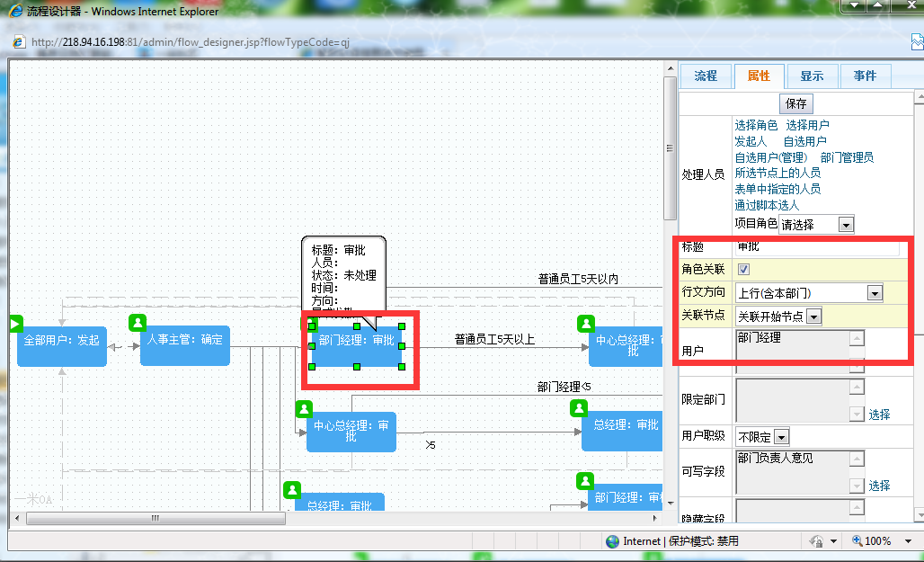Click the canvas scroll-left arrow
Screen dimensions: 924x562
[x=17, y=518]
